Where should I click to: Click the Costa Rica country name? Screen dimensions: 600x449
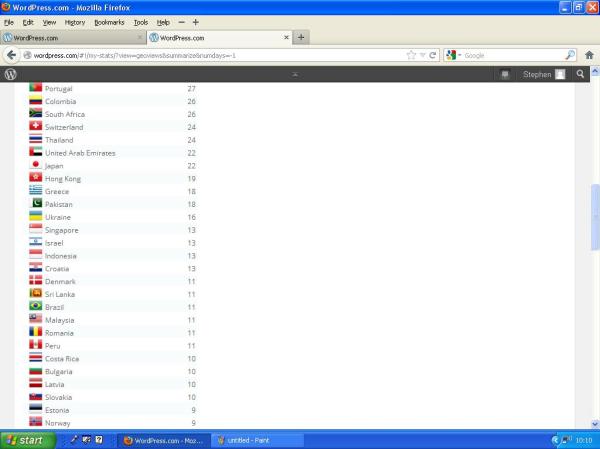tap(62, 359)
